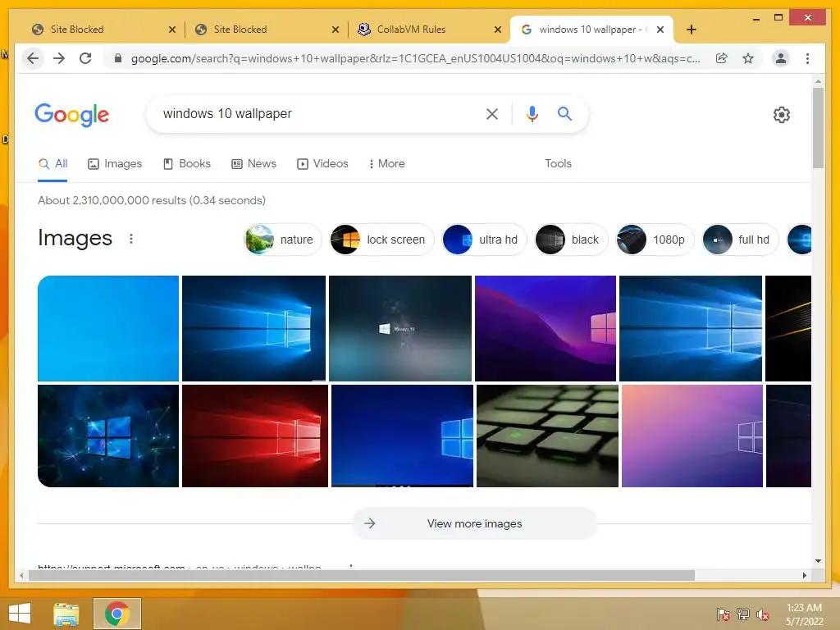Go back to the previous page
Screen dimensions: 840x630
(x=33, y=58)
